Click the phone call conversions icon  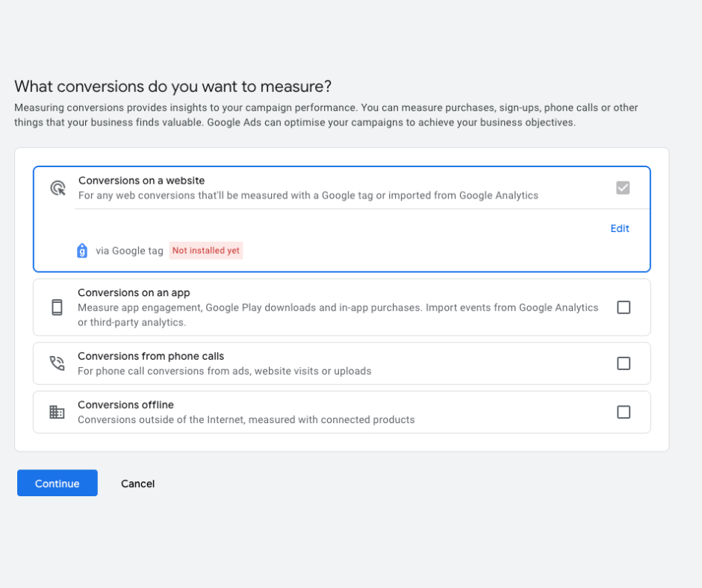click(x=57, y=363)
